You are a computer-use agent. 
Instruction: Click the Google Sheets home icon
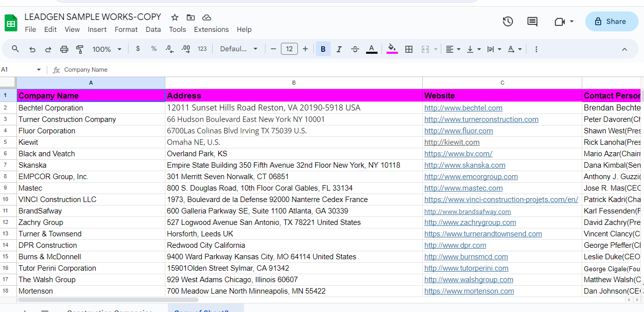click(11, 23)
